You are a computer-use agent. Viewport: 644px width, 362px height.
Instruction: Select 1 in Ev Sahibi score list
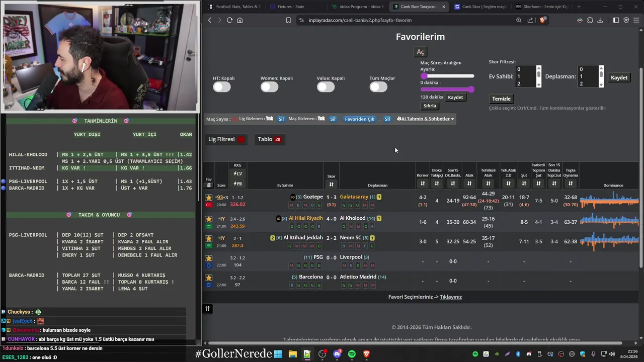click(524, 76)
